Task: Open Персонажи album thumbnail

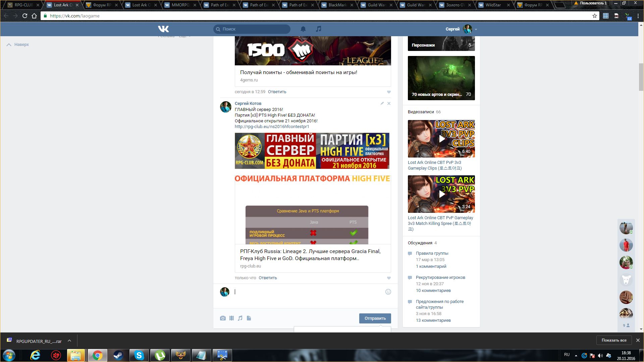Action: tap(441, 44)
